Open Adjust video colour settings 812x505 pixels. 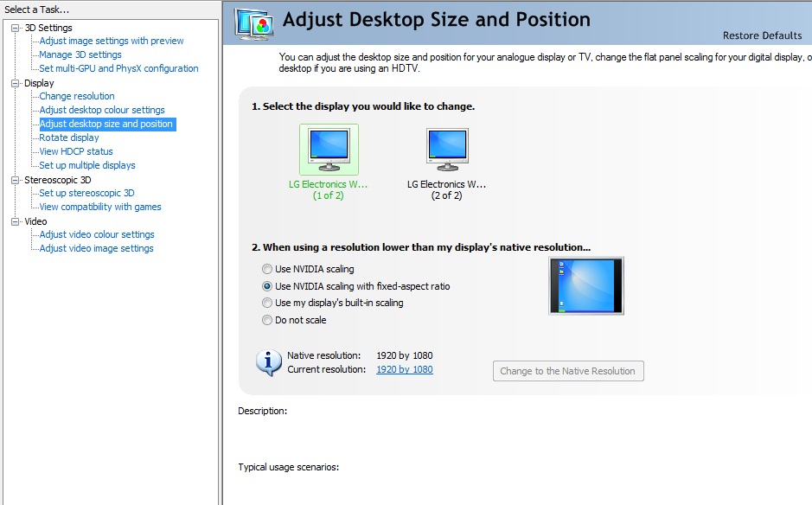pyautogui.click(x=97, y=234)
